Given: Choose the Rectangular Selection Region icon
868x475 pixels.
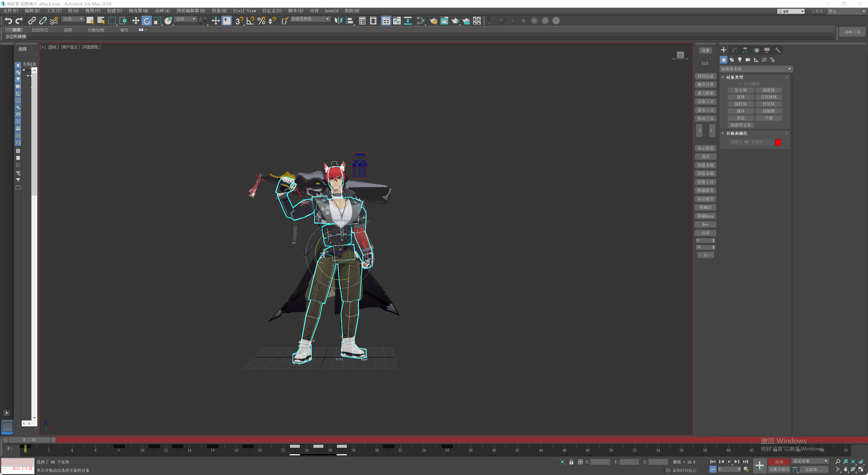Looking at the screenshot, I should (x=112, y=21).
